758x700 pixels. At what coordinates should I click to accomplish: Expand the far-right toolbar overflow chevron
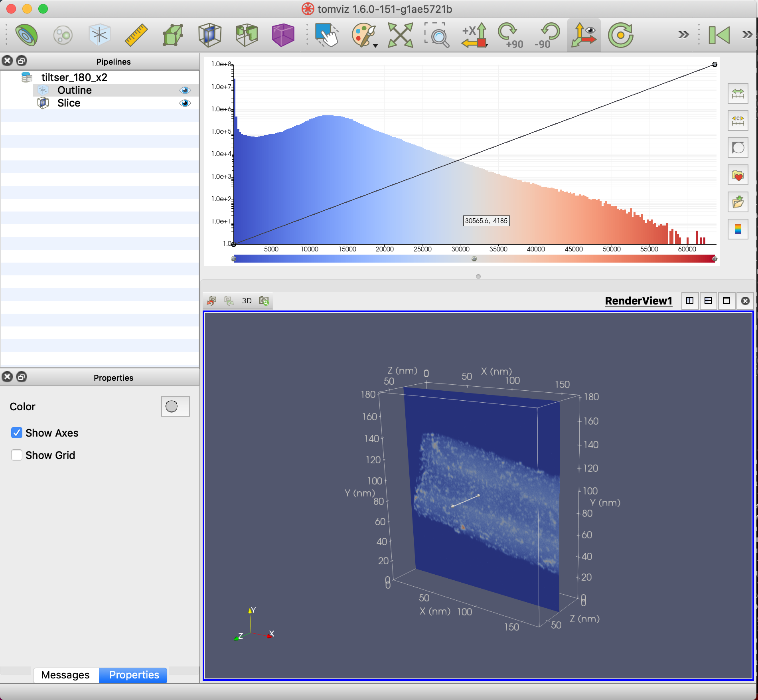[747, 35]
